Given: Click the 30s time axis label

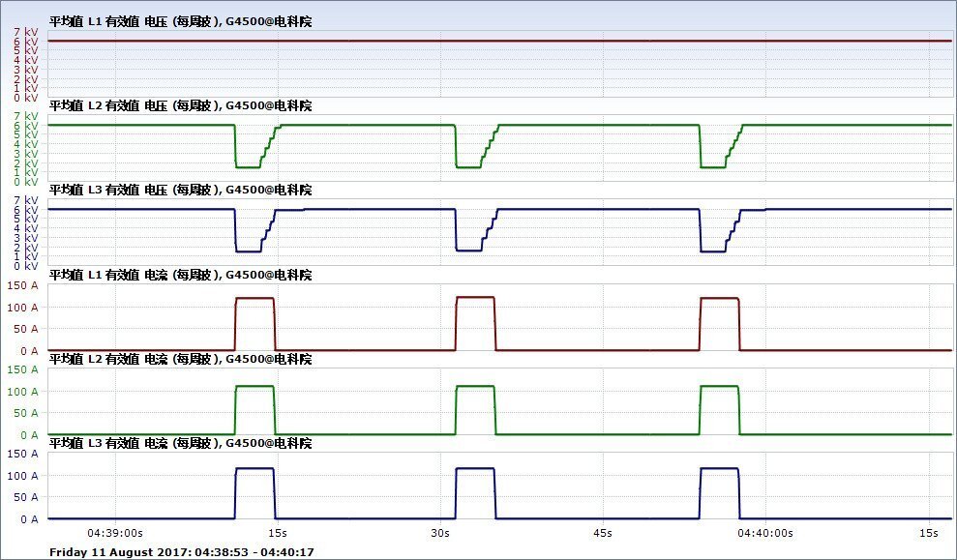Looking at the screenshot, I should click(440, 533).
